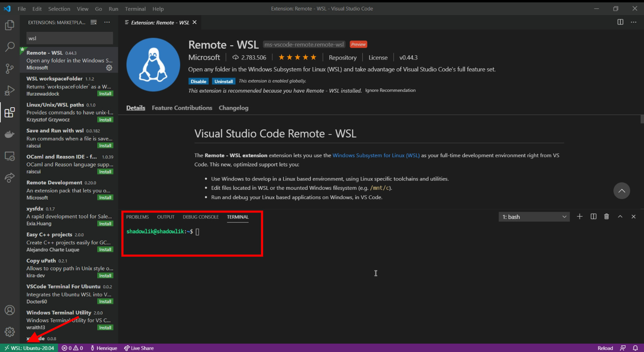Maximize the terminal panel size

(x=620, y=216)
